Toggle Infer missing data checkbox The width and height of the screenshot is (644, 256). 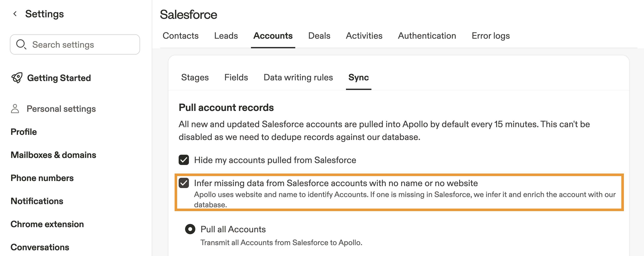click(x=184, y=183)
